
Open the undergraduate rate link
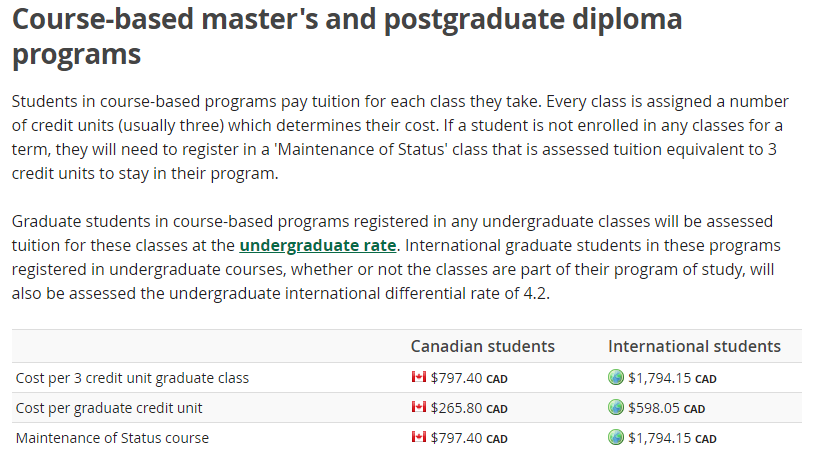(317, 245)
